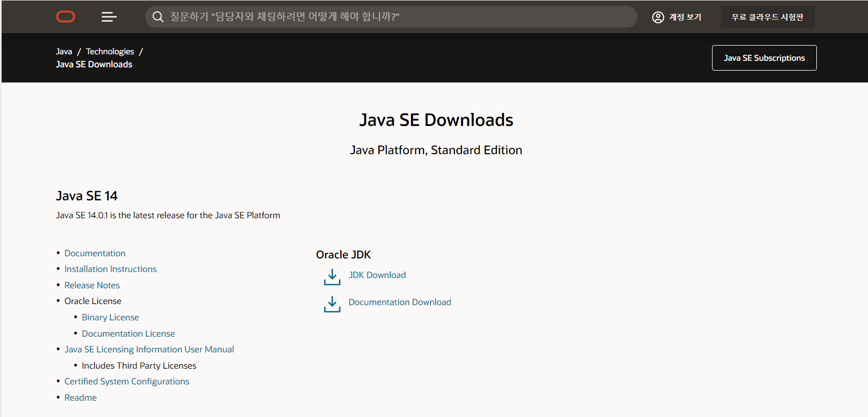Click Java SE Downloads breadcrumb text
This screenshot has width=868, height=417.
(94, 64)
